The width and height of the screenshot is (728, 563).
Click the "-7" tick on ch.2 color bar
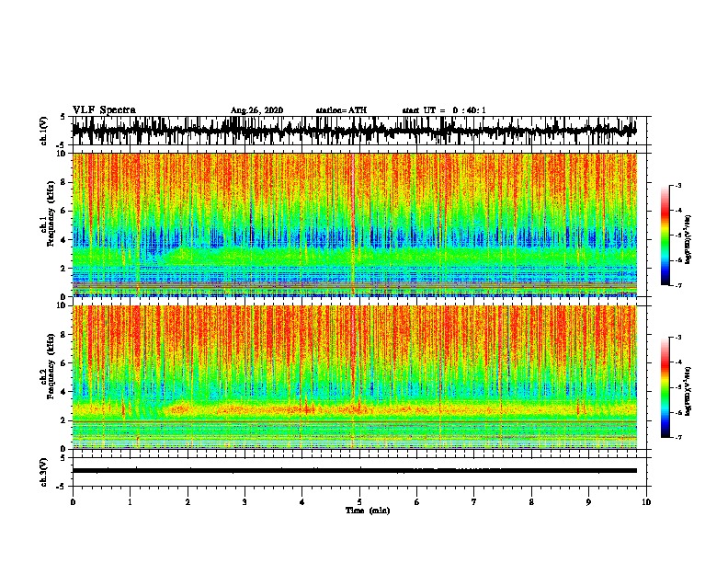coord(678,437)
